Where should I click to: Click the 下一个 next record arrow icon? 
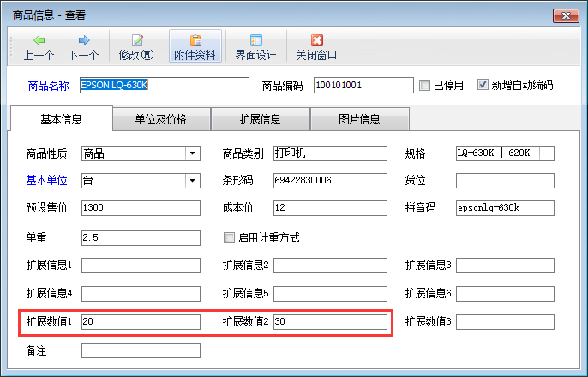83,40
